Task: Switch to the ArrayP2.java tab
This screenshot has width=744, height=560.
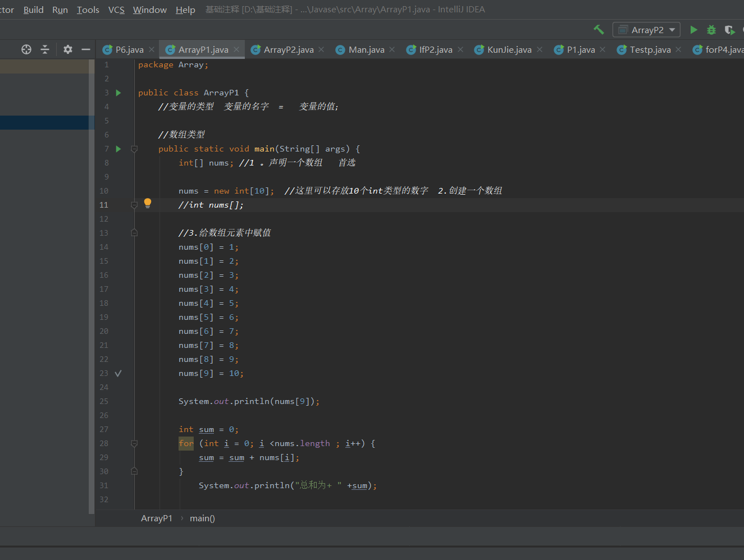Action: tap(288, 50)
